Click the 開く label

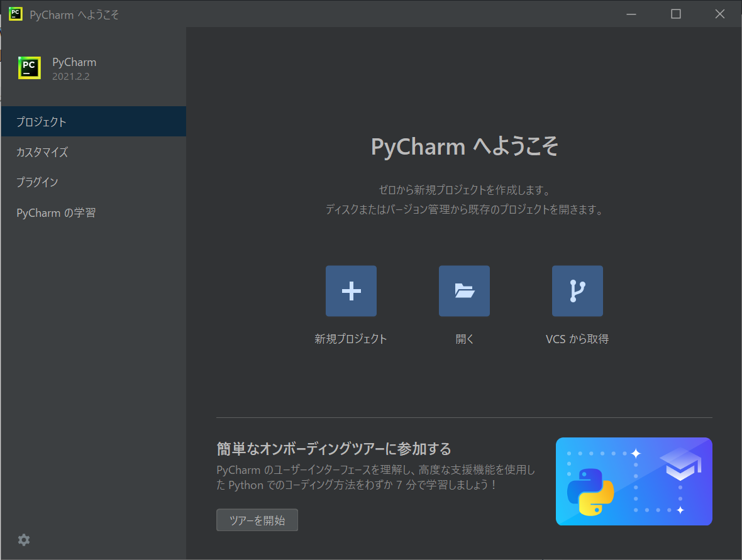(x=464, y=339)
